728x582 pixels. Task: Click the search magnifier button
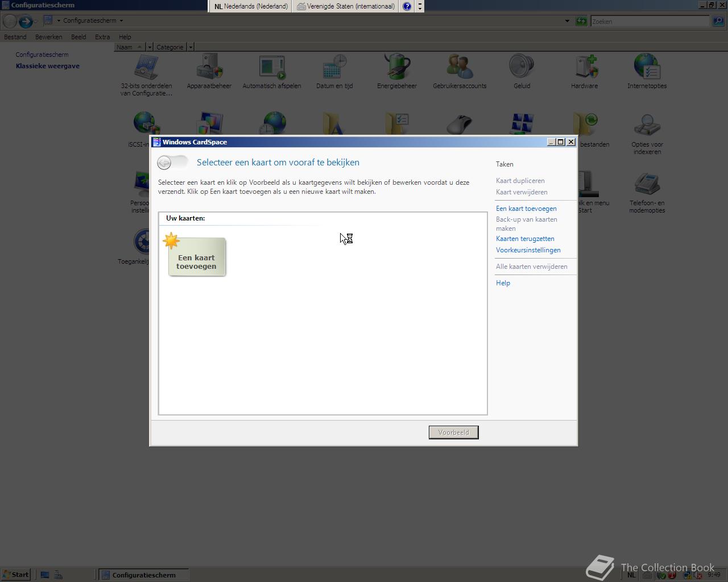click(x=718, y=21)
